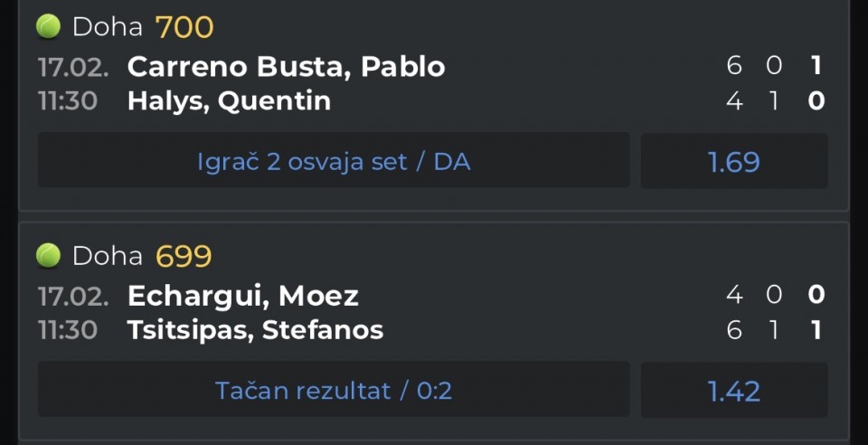Image resolution: width=868 pixels, height=445 pixels.
Task: Click the match number 700
Action: (184, 27)
